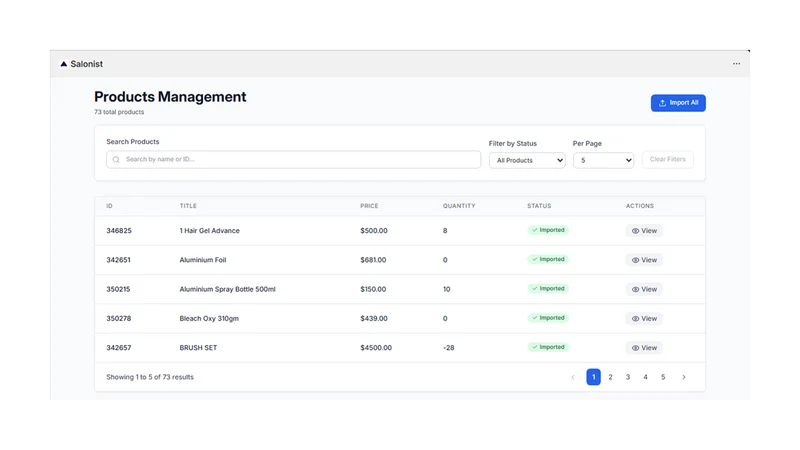This screenshot has width=800, height=450.
Task: Click the Products Management heading
Action: coord(170,97)
